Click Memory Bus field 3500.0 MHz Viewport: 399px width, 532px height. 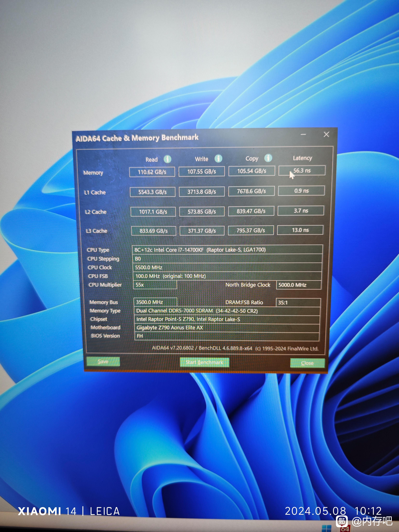coord(155,302)
